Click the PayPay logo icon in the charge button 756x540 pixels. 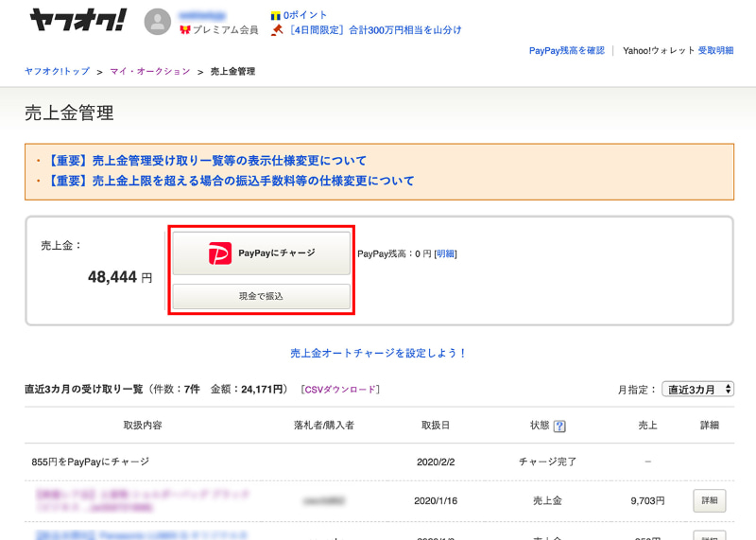click(x=220, y=253)
